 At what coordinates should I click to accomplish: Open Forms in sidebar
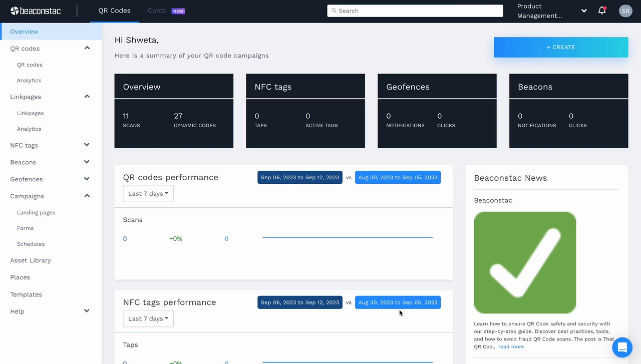pyautogui.click(x=25, y=228)
